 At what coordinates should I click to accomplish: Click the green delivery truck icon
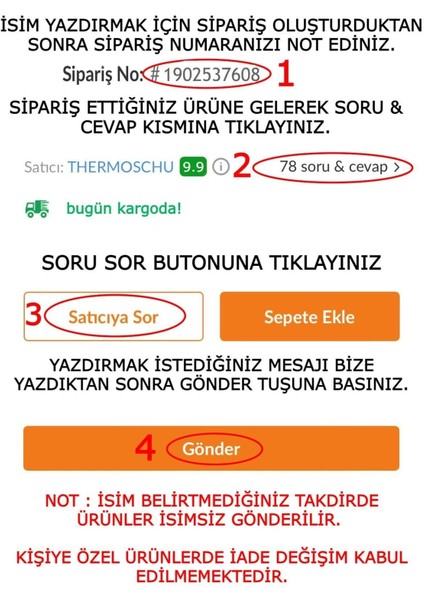(x=37, y=209)
